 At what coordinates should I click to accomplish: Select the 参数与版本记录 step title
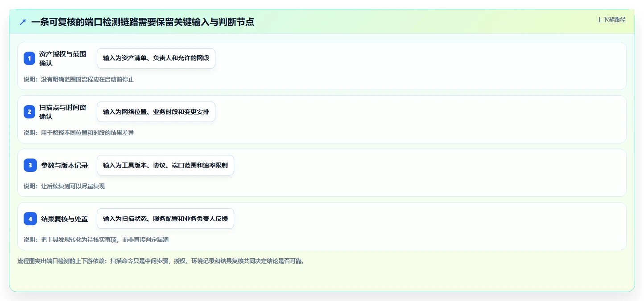(x=65, y=165)
